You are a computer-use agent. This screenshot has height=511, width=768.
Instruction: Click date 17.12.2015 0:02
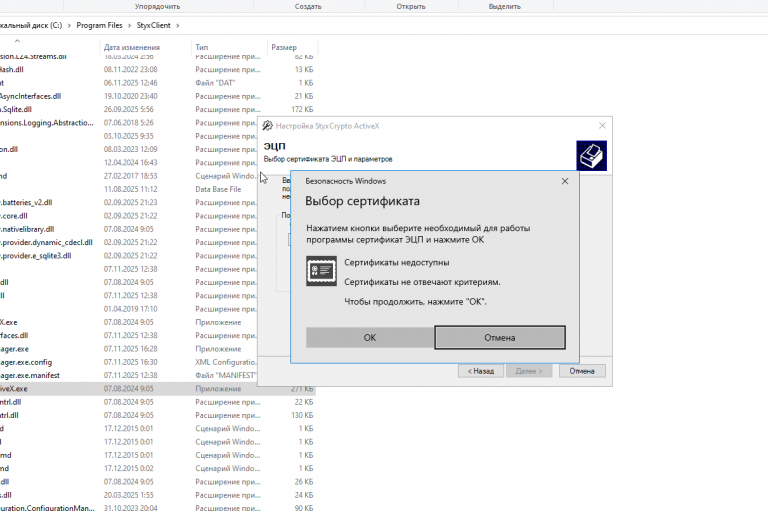pos(128,468)
